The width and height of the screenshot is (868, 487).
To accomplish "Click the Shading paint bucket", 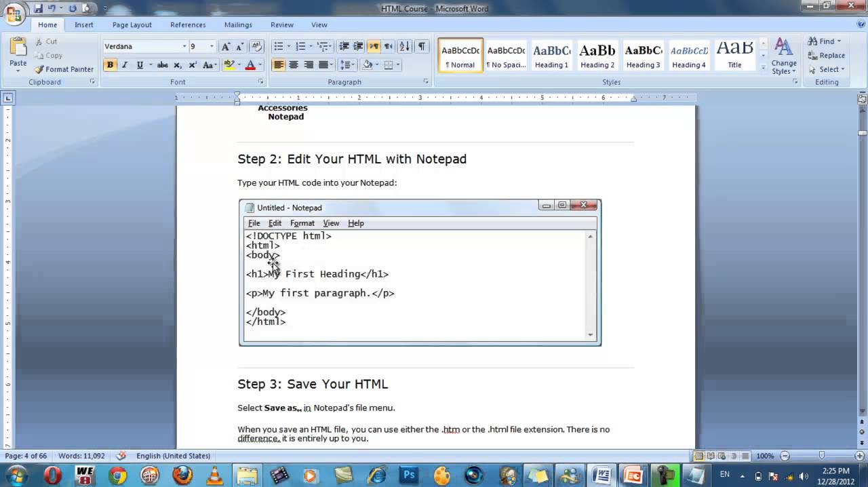I will (368, 65).
